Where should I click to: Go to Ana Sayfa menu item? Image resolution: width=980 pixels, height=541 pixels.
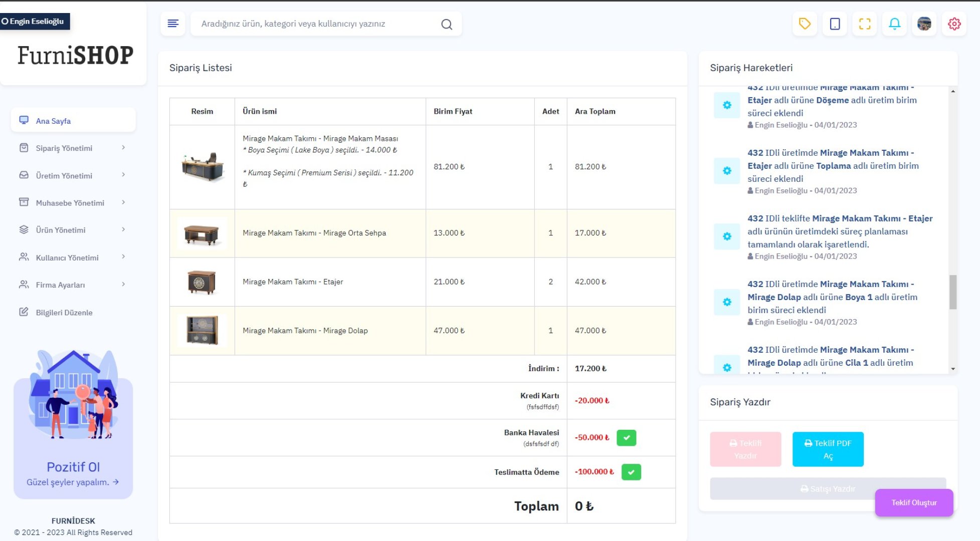[73, 120]
